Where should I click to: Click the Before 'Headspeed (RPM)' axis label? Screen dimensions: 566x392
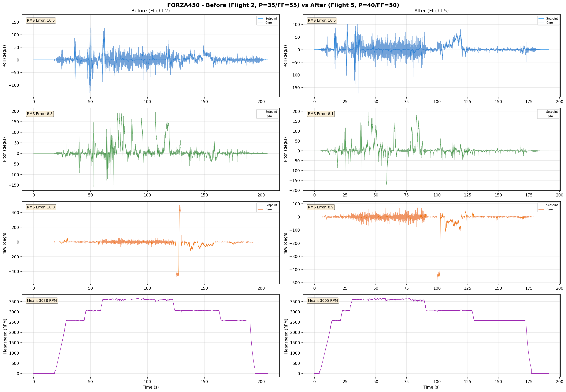pos(5,336)
